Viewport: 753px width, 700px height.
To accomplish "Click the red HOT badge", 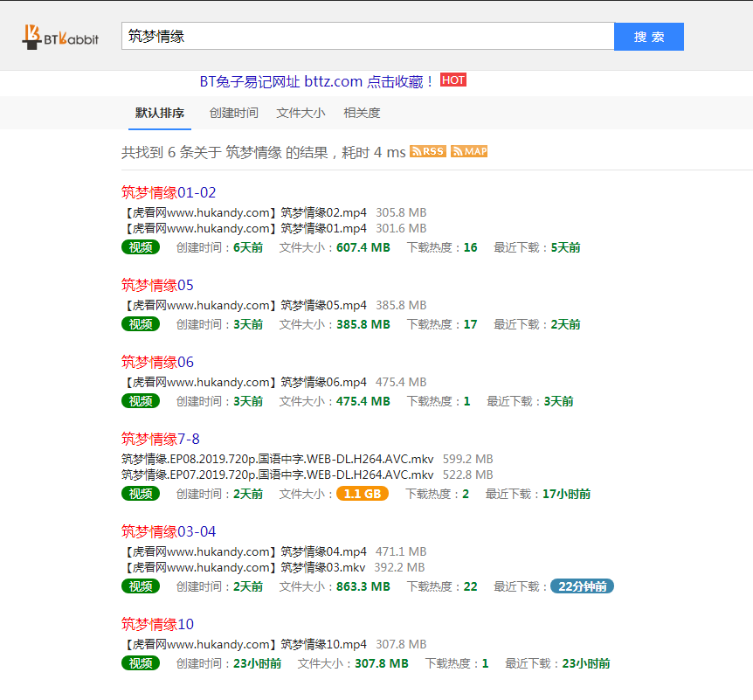I will (x=452, y=80).
